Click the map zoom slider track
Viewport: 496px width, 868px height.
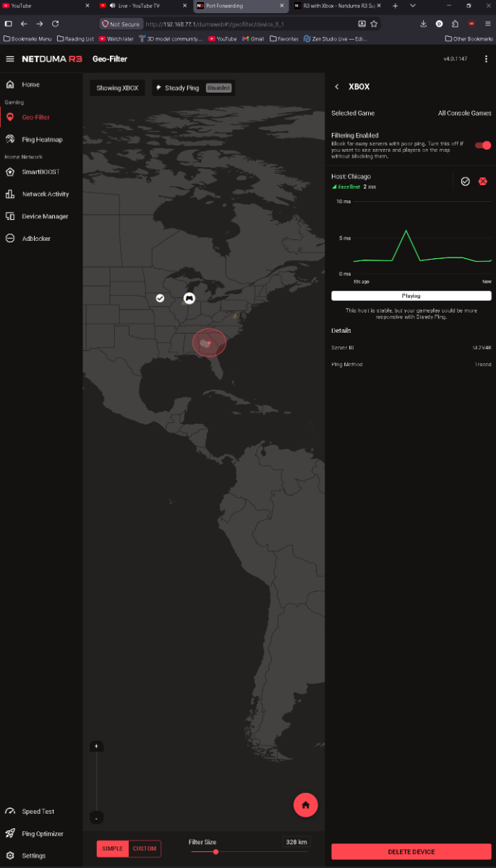96,782
